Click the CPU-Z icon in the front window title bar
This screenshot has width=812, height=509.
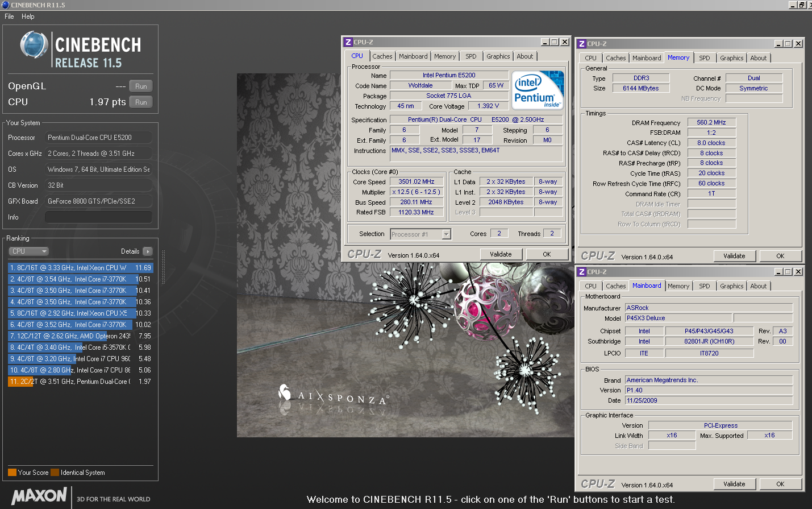coord(348,42)
